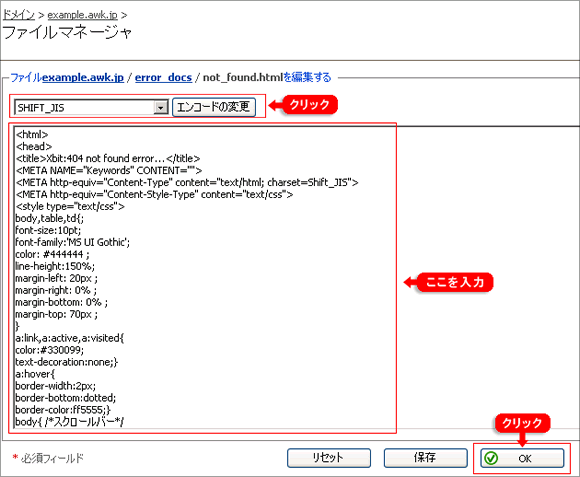580x477 pixels.
Task: Click the red ここを入力 callout label
Action: pyautogui.click(x=455, y=283)
